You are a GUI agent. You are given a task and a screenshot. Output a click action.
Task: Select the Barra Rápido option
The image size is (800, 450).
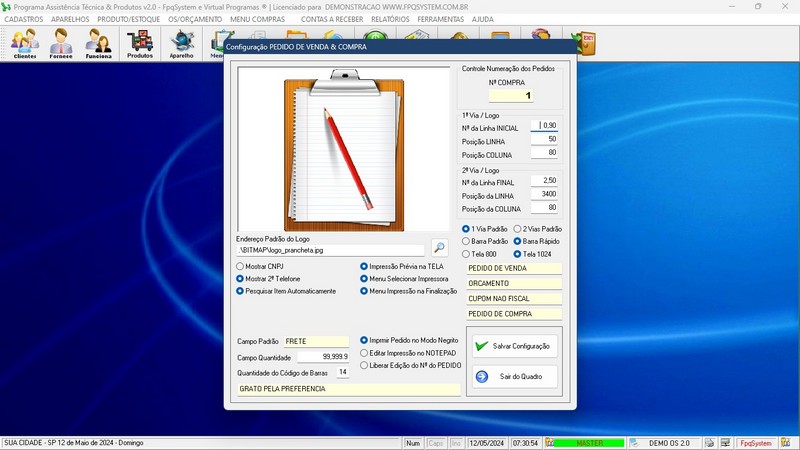[x=537, y=241]
